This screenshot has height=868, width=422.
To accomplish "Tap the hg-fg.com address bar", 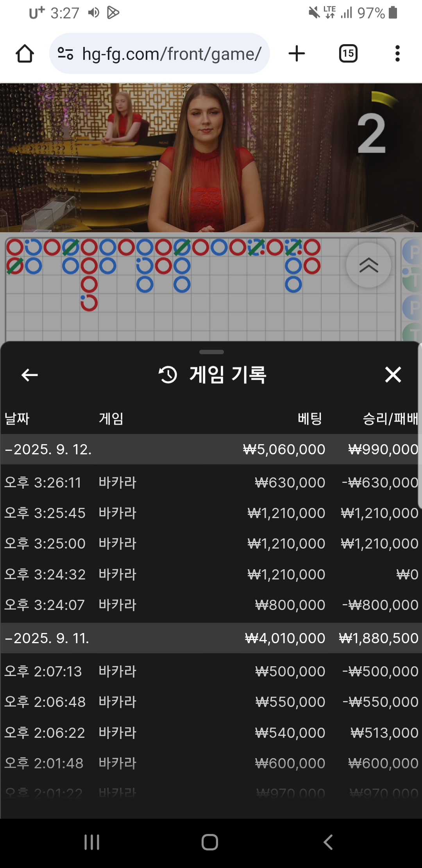I will [x=159, y=54].
